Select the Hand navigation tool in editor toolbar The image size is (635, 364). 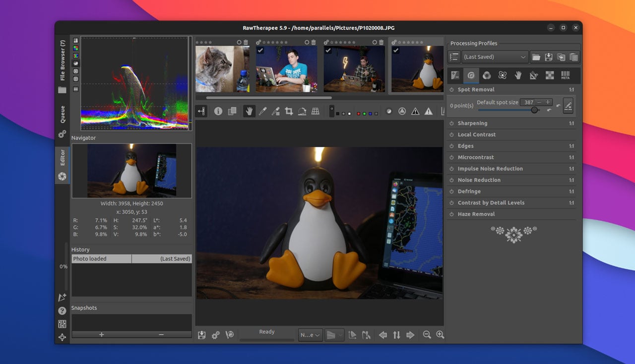tap(249, 112)
